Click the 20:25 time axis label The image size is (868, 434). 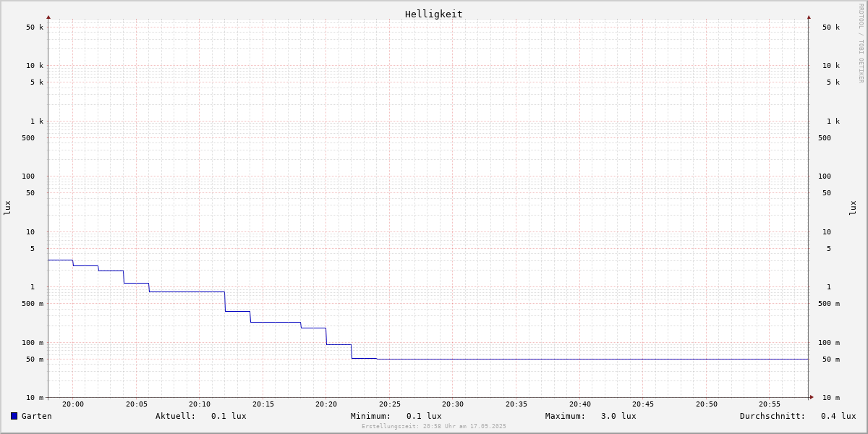[390, 404]
